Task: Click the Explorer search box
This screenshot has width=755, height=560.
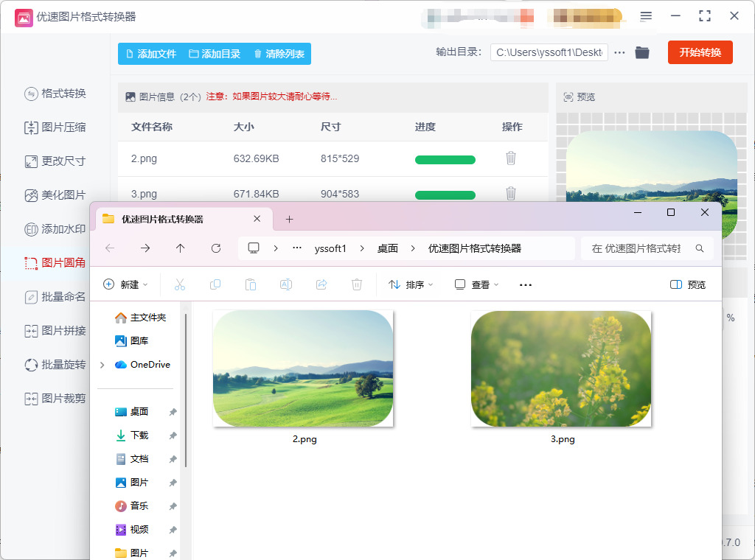Action: [647, 248]
